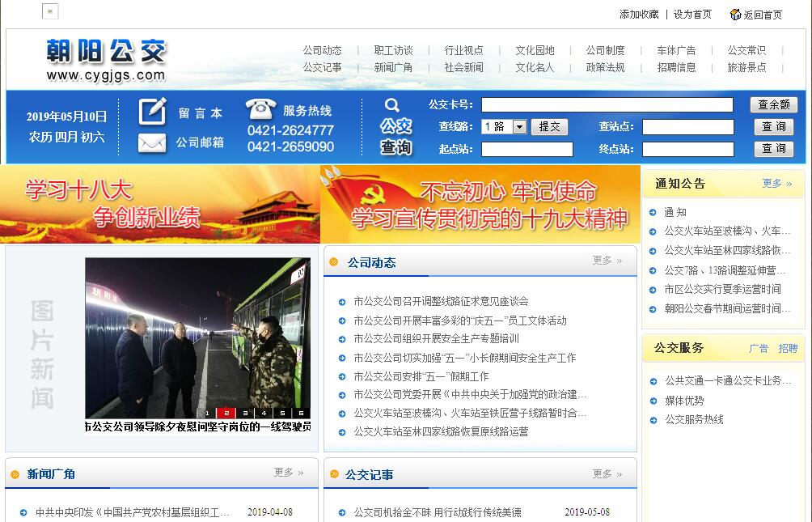The height and width of the screenshot is (522, 812).
Task: Click the service hotline telephone icon
Action: point(260,109)
